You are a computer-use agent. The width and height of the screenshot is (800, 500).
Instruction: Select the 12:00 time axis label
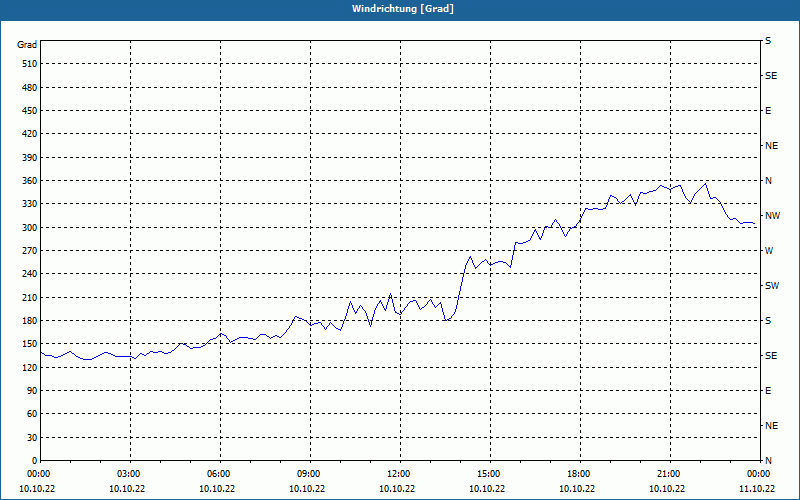399,473
